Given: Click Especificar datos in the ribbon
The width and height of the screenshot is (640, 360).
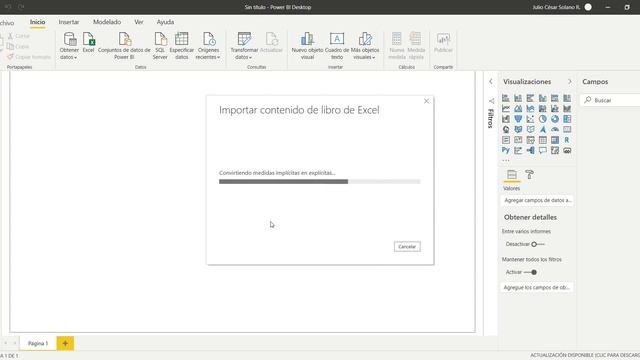Looking at the screenshot, I should point(182,46).
